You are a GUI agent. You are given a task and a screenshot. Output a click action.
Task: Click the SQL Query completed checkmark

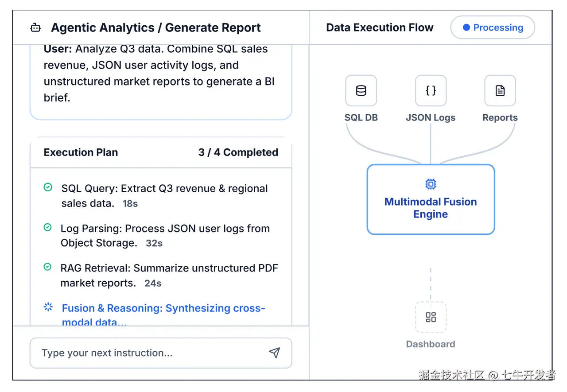click(x=48, y=187)
